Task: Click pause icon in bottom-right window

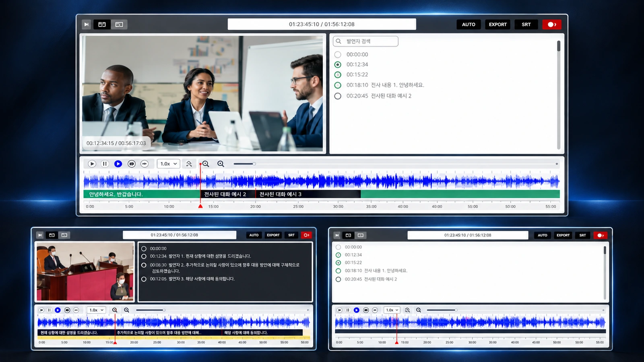Action: point(348,310)
